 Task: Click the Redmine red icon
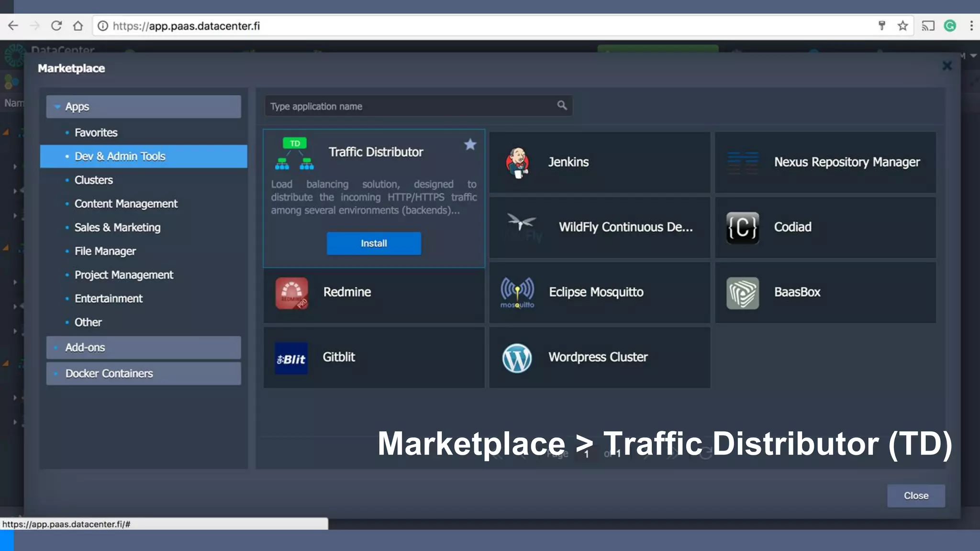(292, 293)
